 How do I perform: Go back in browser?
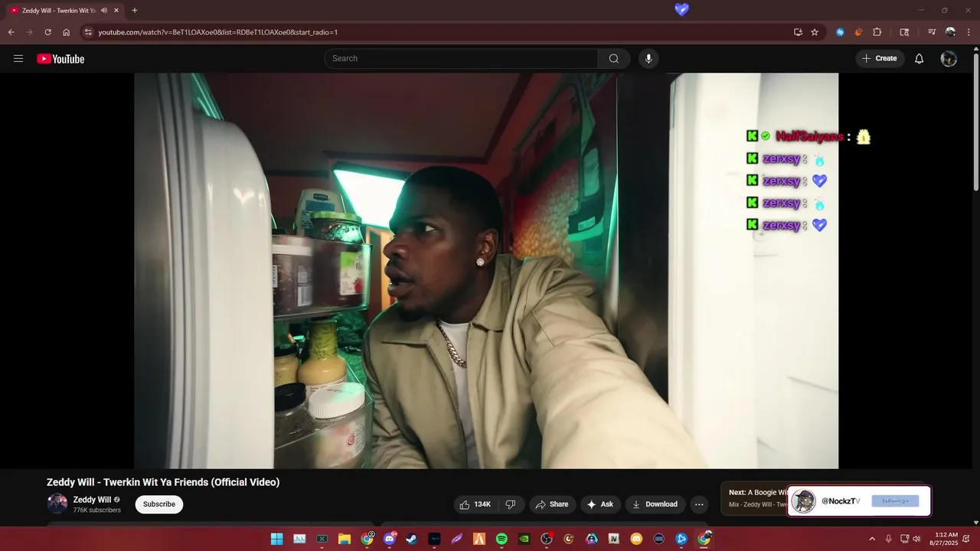(x=11, y=32)
